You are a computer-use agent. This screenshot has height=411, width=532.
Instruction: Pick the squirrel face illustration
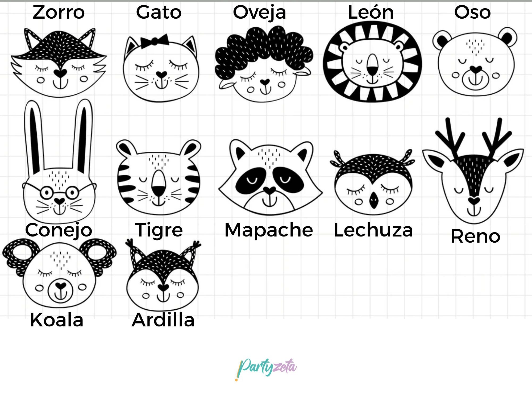coord(163,275)
